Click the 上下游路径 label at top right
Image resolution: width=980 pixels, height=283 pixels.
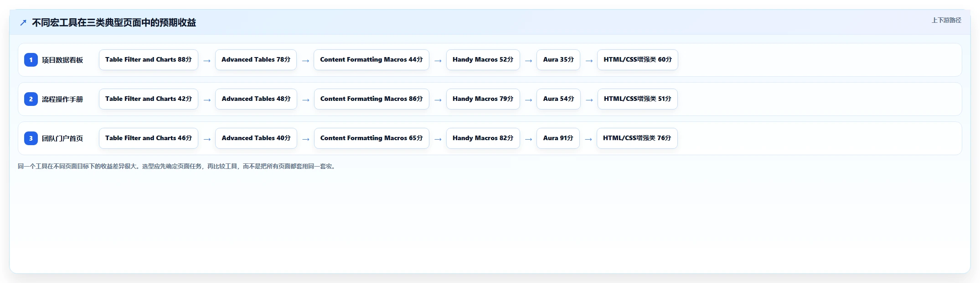pos(946,20)
